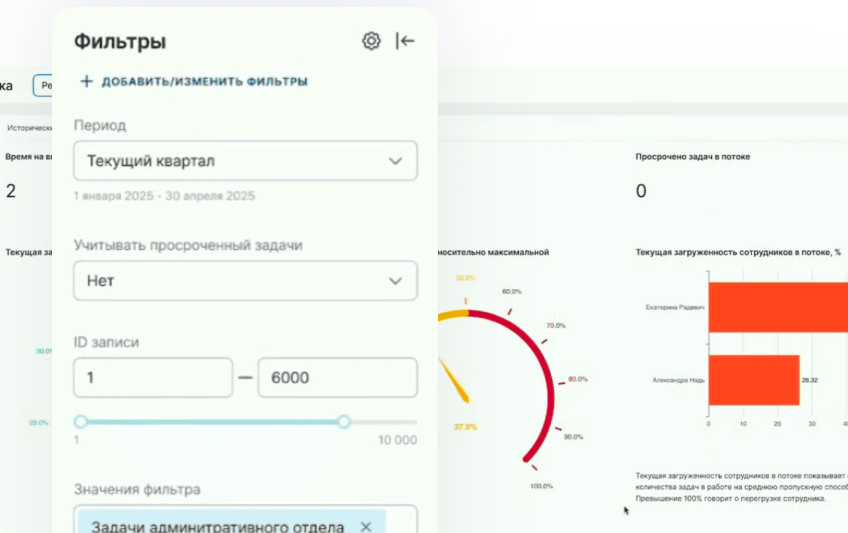Click the Значения фильтра tag field
Screen dimensions: 848x533
pos(246,519)
